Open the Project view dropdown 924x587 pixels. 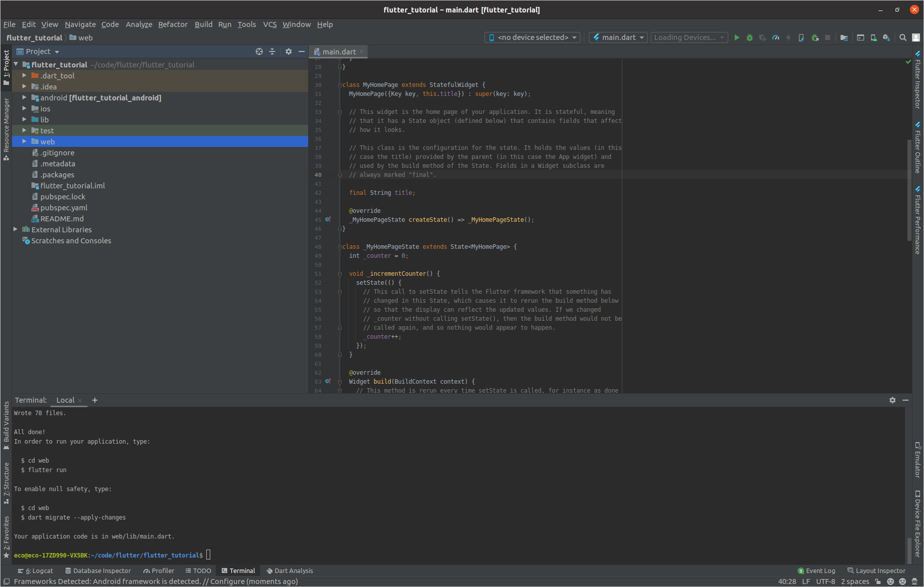[x=38, y=51]
